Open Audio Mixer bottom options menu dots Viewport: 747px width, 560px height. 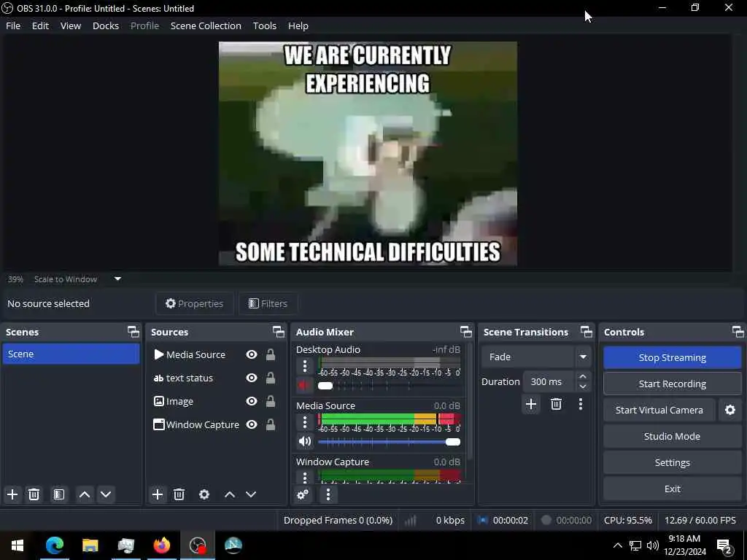pos(328,494)
